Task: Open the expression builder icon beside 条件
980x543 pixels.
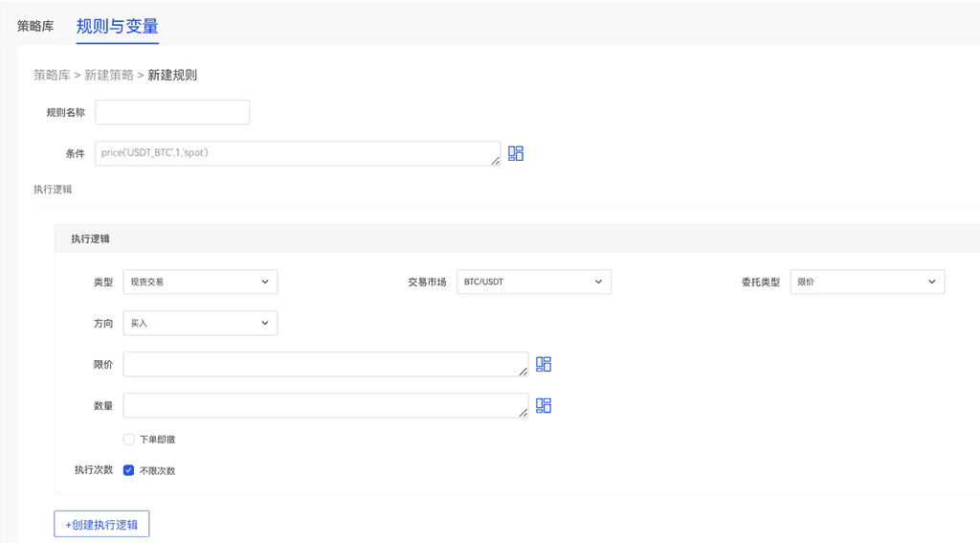Action: 516,153
